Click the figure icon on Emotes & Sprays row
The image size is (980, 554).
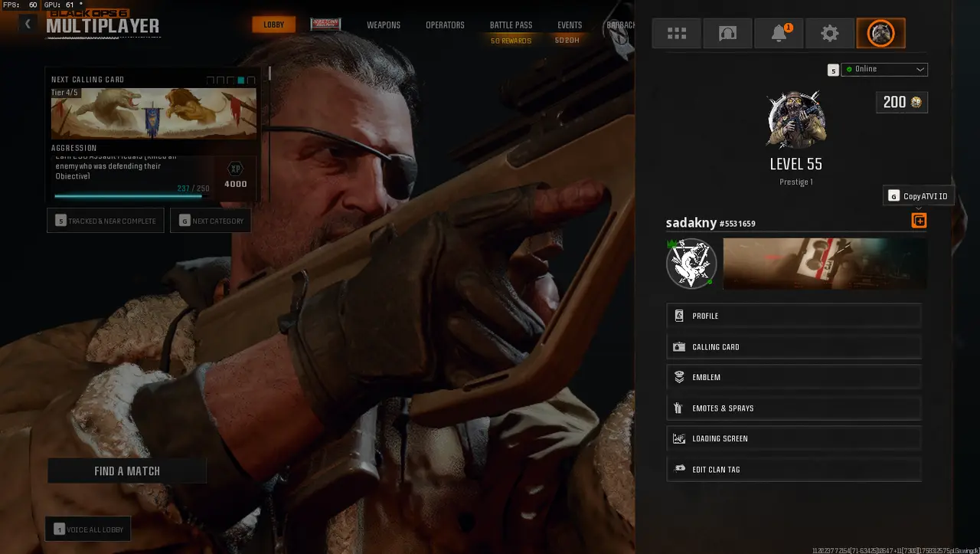pos(678,408)
